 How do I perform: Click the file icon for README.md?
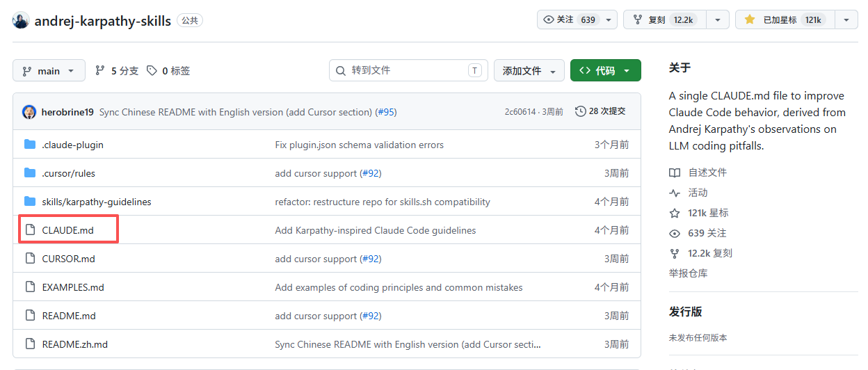tap(30, 316)
